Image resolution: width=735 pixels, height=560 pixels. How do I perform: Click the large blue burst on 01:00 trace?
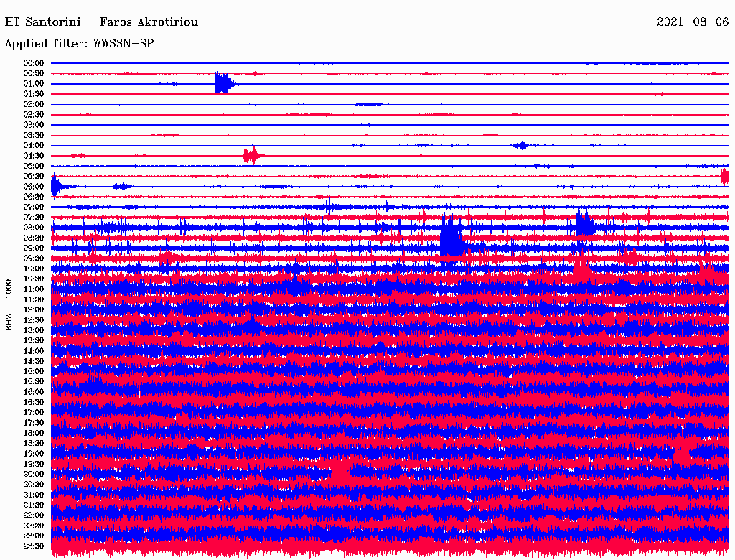pos(223,84)
